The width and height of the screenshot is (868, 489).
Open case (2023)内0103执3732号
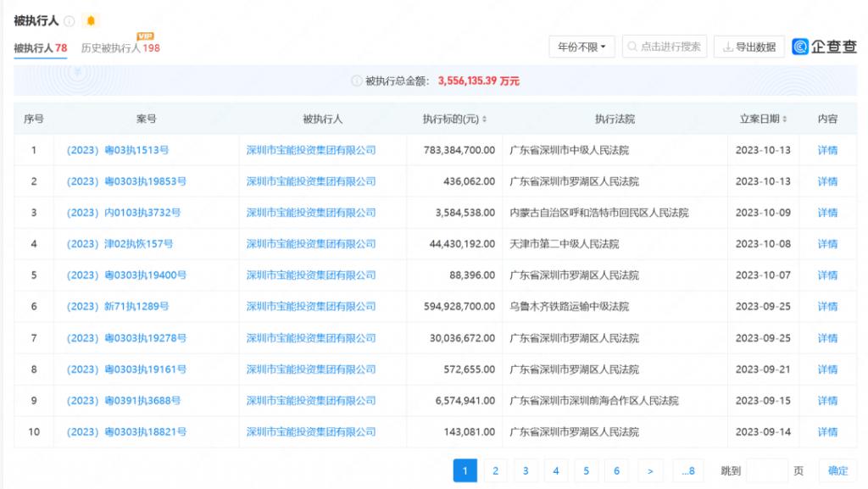(124, 213)
